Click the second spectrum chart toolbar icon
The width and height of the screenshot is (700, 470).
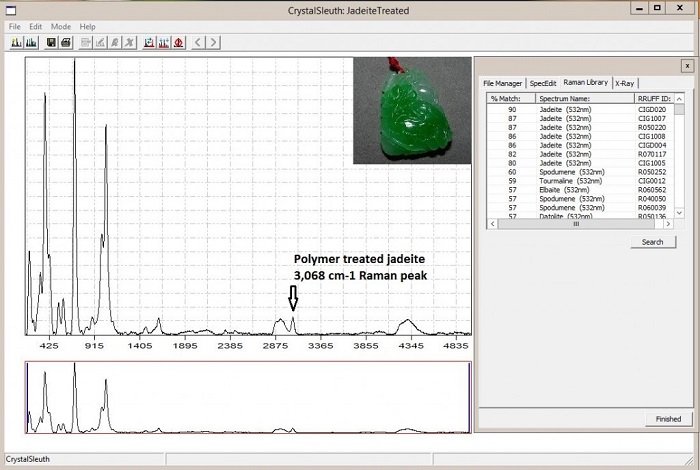click(31, 43)
